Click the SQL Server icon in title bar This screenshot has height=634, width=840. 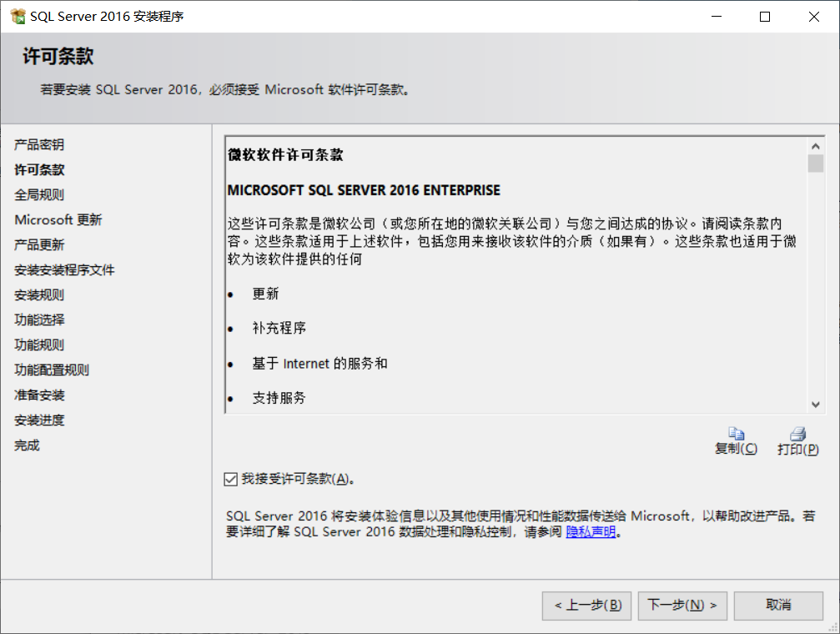pyautogui.click(x=16, y=15)
